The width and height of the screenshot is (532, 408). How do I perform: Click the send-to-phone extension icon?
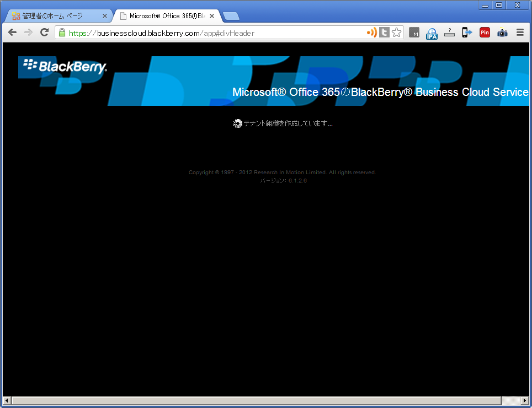point(467,33)
